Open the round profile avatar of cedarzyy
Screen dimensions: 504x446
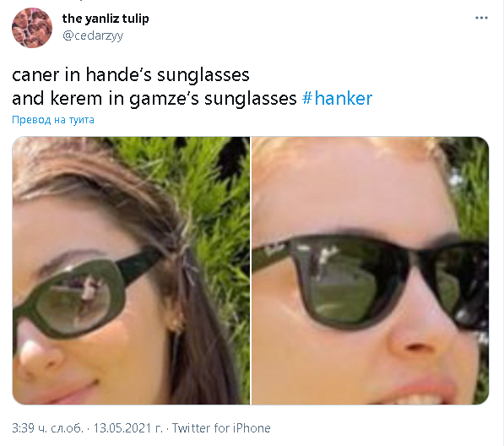[32, 28]
